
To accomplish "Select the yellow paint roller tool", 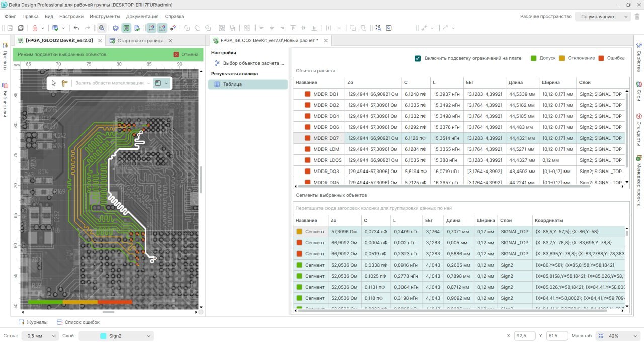I will coord(64,83).
